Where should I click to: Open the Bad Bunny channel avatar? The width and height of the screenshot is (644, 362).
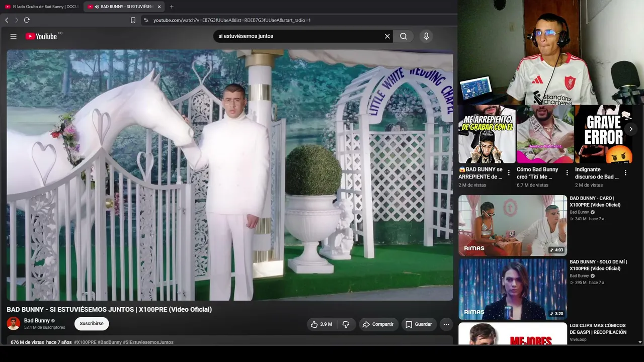[x=14, y=323]
